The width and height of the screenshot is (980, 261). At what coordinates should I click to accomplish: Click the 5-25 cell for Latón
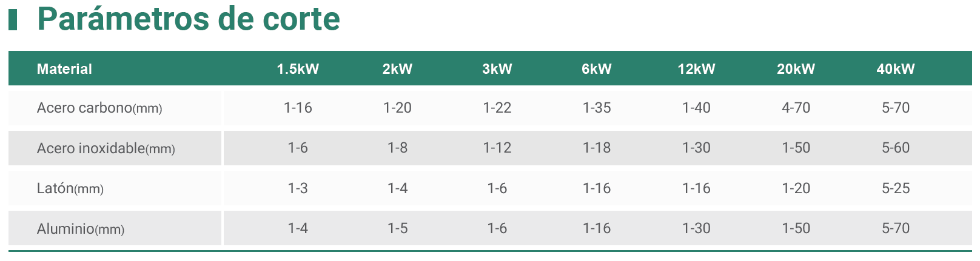(896, 188)
